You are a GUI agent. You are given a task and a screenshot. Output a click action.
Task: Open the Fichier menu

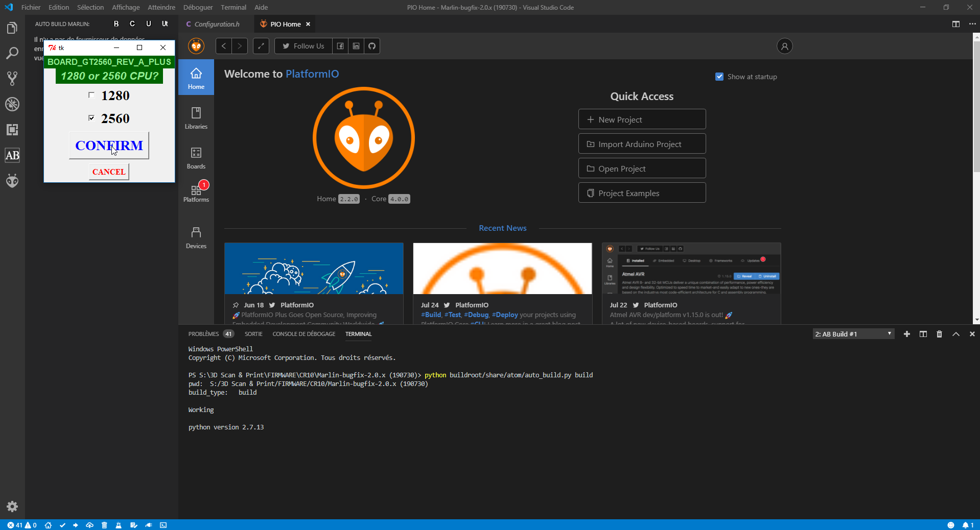(31, 7)
